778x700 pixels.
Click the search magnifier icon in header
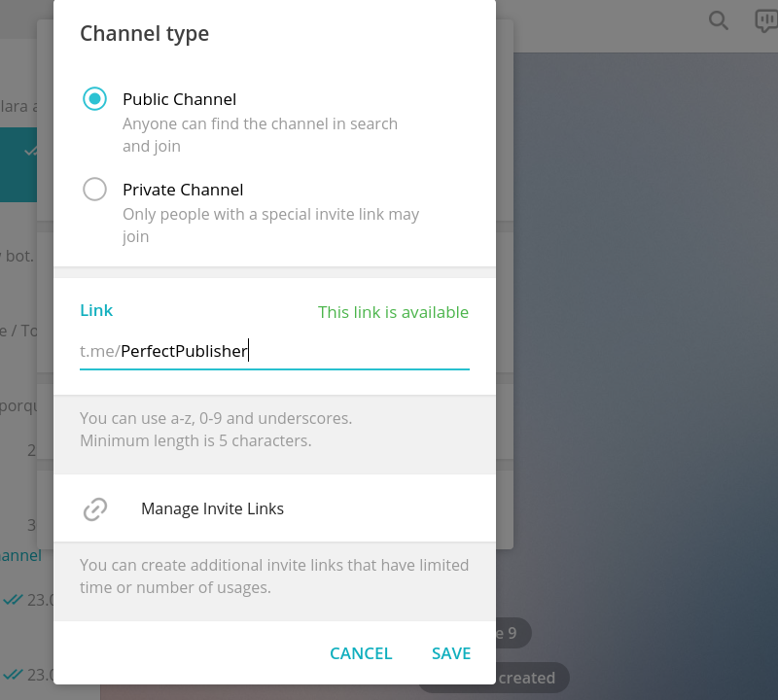[x=718, y=20]
